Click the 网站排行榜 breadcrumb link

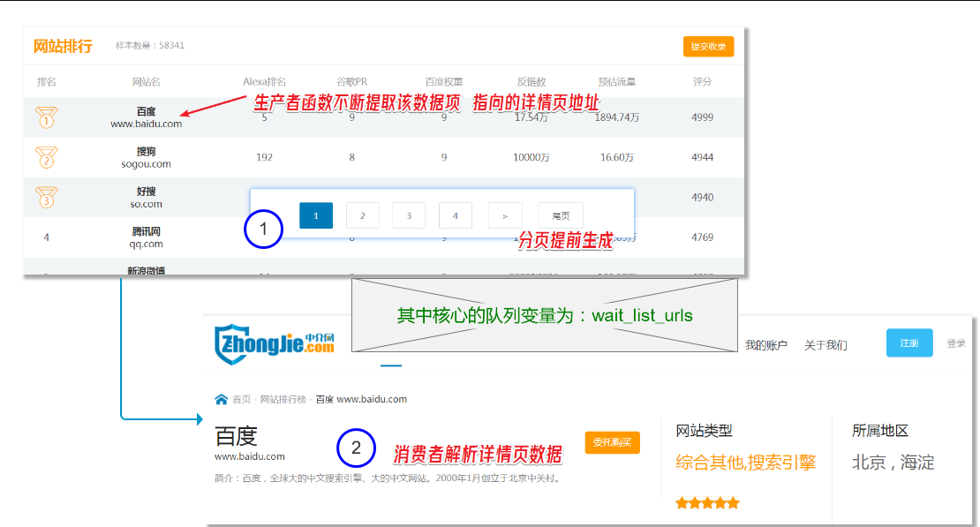tap(283, 399)
